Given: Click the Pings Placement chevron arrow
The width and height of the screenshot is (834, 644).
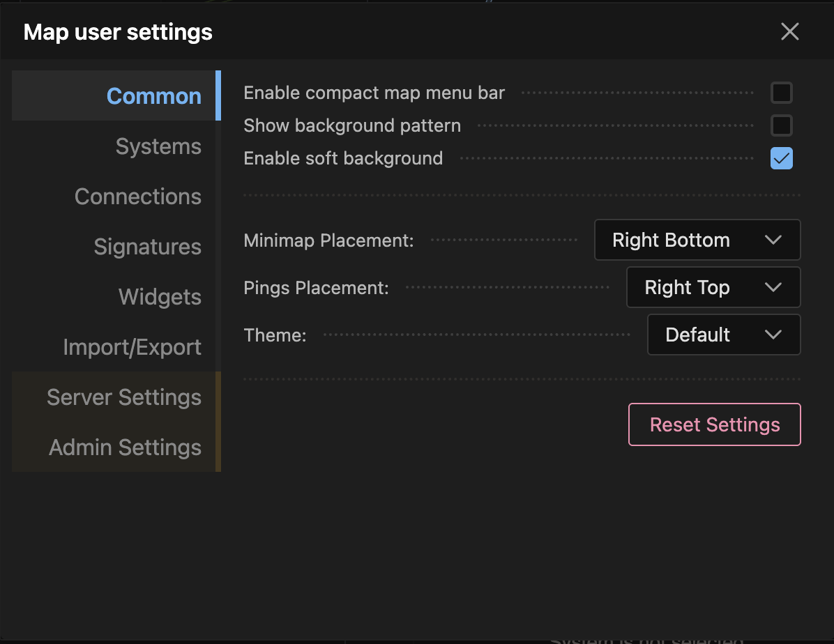Looking at the screenshot, I should pos(773,287).
